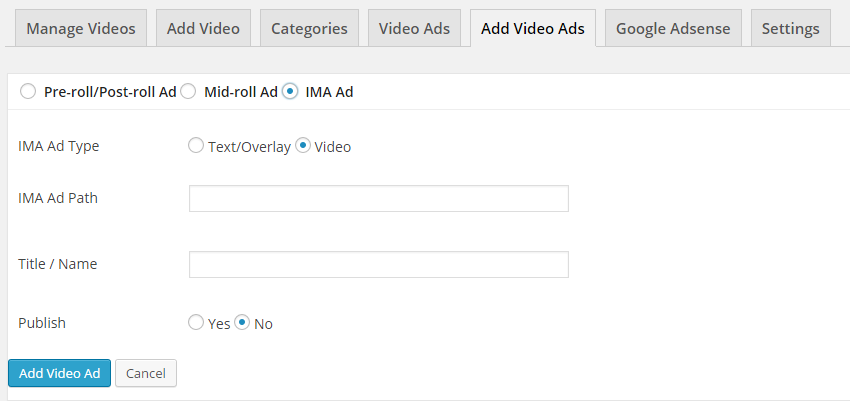The height and width of the screenshot is (401, 850).
Task: Open the Video Ads tab
Action: coord(414,28)
